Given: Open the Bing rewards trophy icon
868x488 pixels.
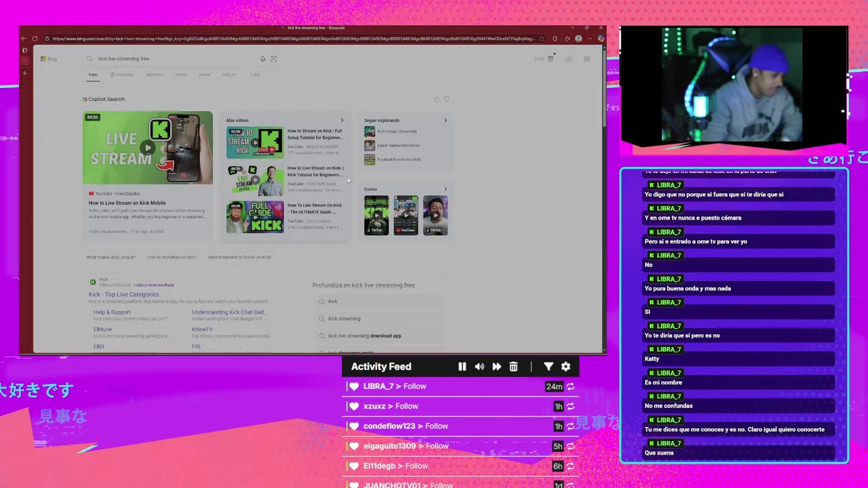Looking at the screenshot, I should pos(550,59).
